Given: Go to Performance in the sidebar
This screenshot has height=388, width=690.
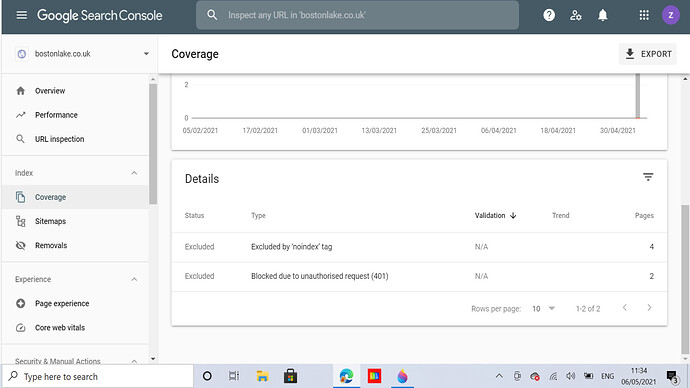Looking at the screenshot, I should pos(75,115).
